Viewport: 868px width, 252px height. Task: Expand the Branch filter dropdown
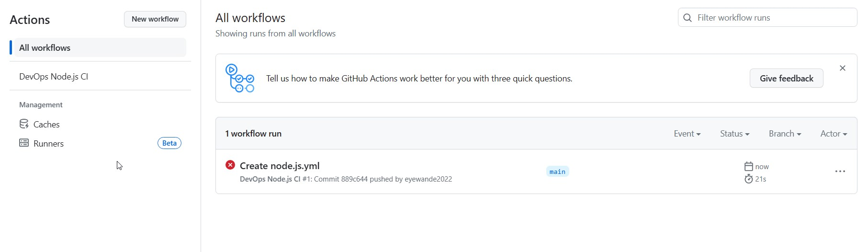pyautogui.click(x=785, y=134)
